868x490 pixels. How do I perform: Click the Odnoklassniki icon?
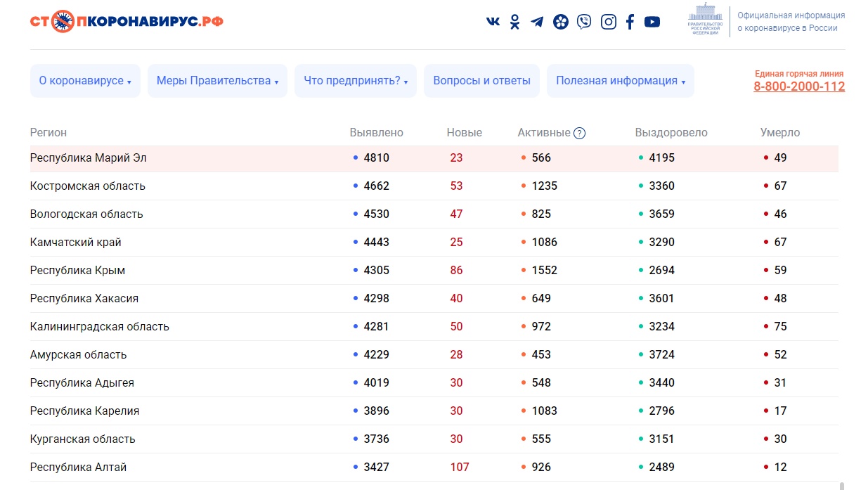tap(515, 22)
